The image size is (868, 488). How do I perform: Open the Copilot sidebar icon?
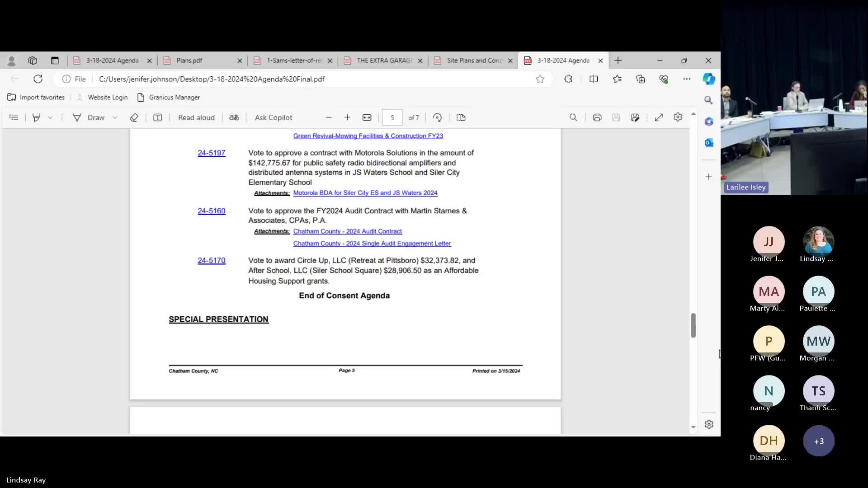(709, 79)
